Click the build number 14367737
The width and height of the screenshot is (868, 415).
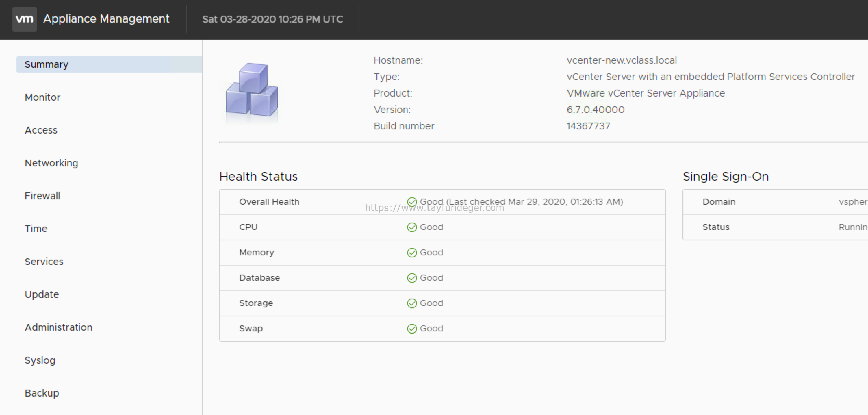coord(588,126)
